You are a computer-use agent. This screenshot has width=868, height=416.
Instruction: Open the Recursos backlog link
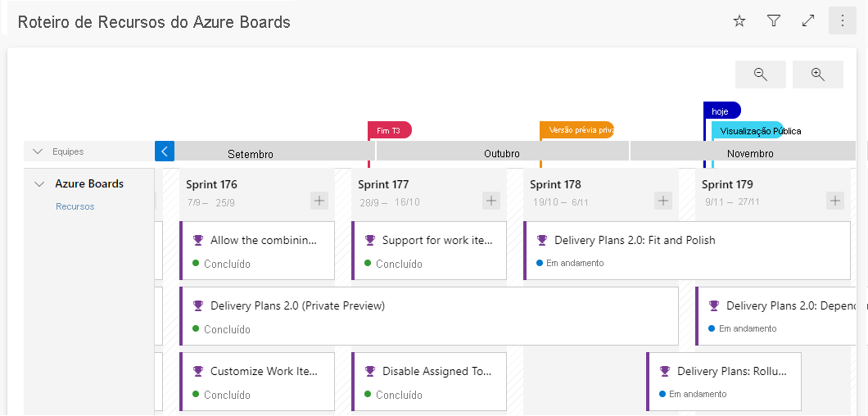pos(75,206)
